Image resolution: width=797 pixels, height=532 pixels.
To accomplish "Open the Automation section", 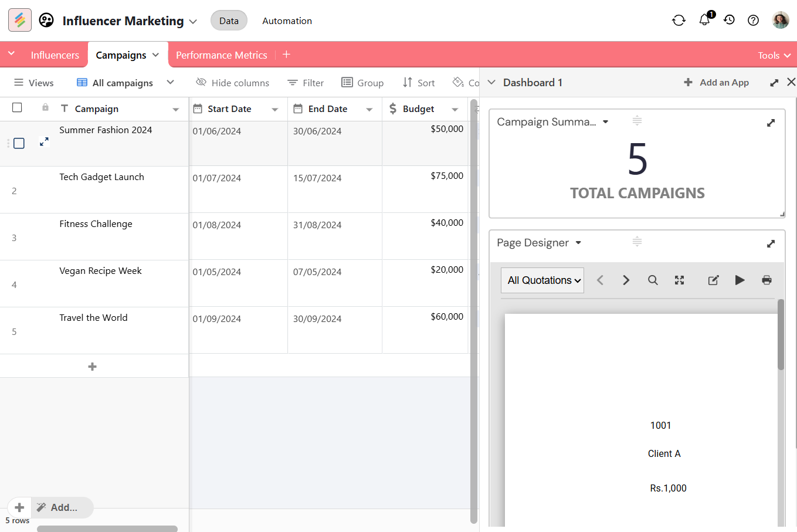I will (287, 21).
